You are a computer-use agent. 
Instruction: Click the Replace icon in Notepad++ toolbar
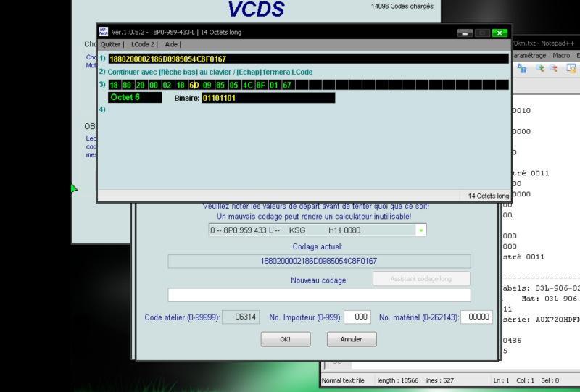pos(522,68)
